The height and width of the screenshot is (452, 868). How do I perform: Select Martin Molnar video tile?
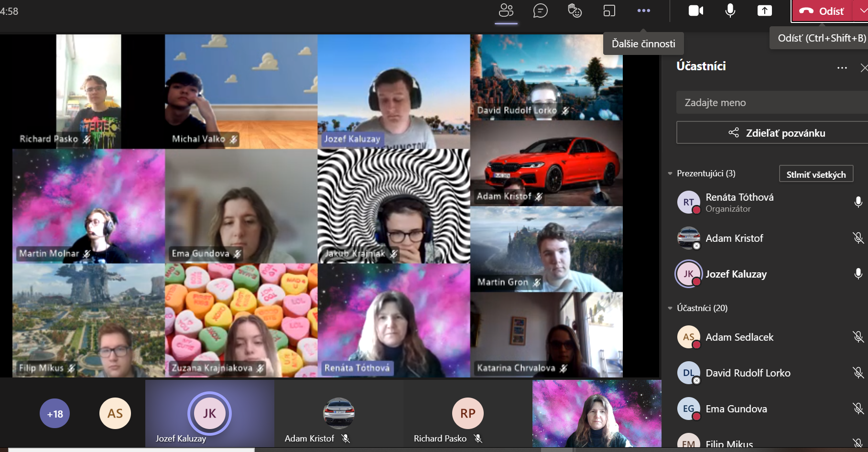click(88, 206)
